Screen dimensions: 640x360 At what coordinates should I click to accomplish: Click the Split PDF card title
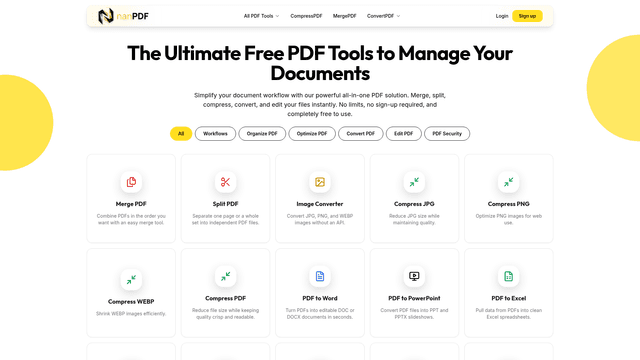tap(225, 204)
